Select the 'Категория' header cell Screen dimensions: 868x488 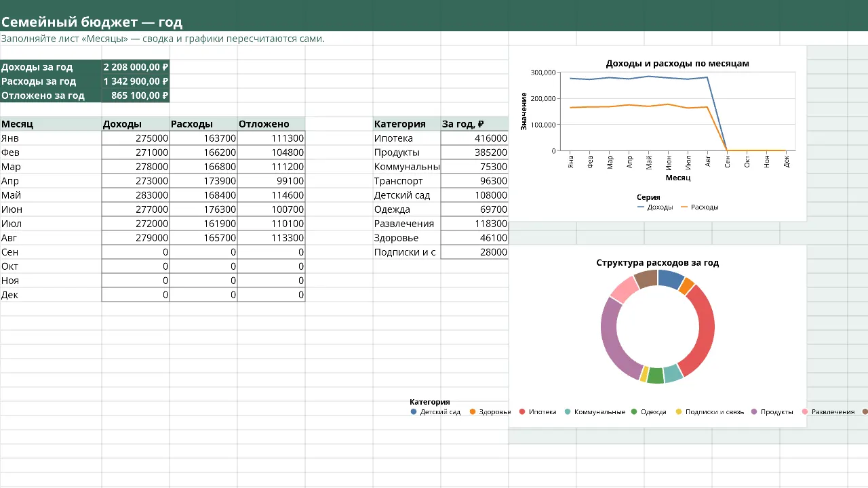point(407,124)
